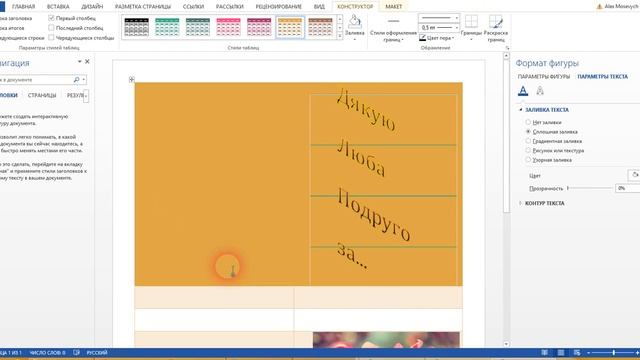Image resolution: width=640 pixels, height=360 pixels.
Task: Switch to read mode view icon
Action: point(544,352)
